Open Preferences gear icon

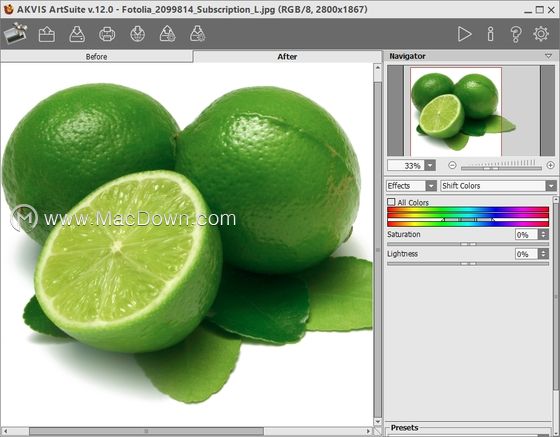[x=541, y=34]
